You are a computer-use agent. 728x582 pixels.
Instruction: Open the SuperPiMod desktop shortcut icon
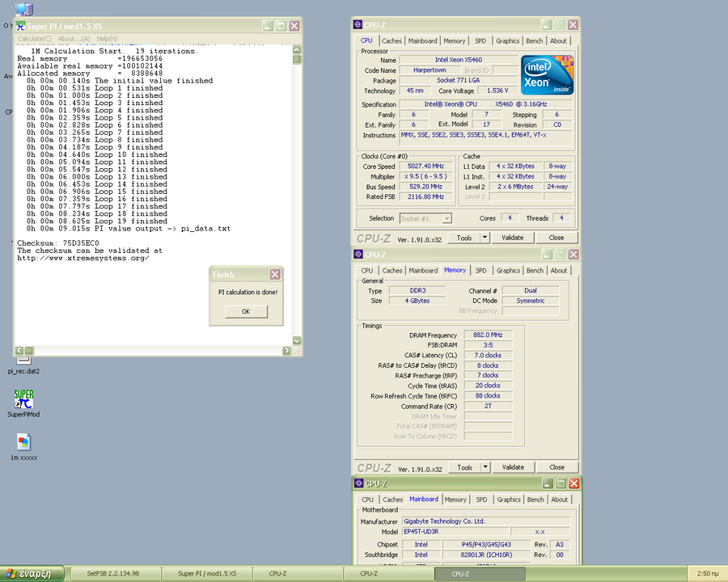tap(23, 399)
